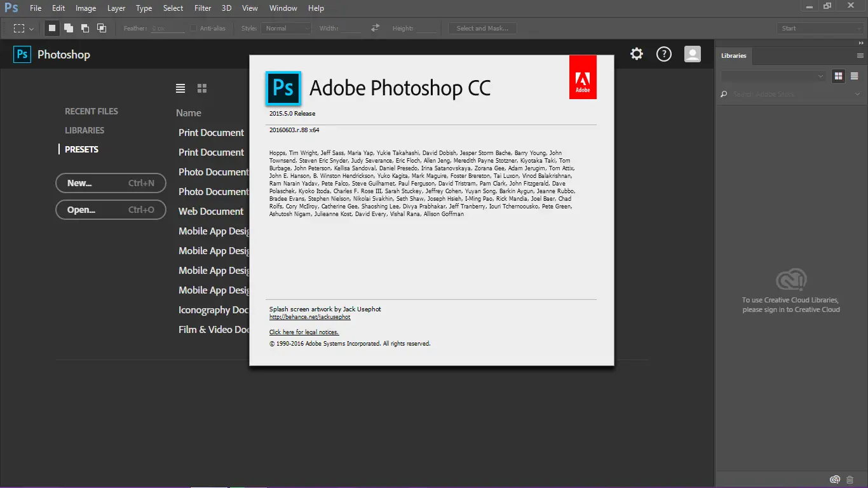
Task: Open the Layer menu
Action: [x=116, y=8]
